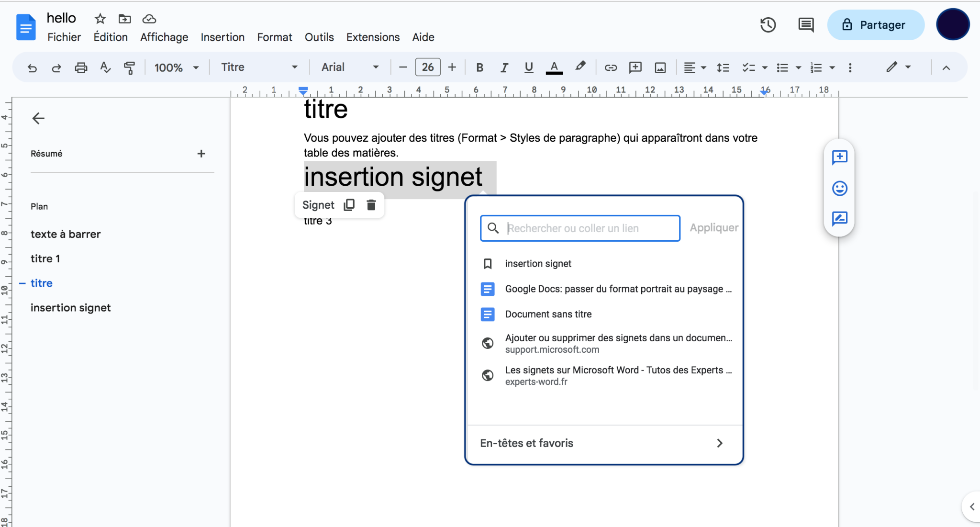Select the print icon
The image size is (980, 527).
coord(81,67)
